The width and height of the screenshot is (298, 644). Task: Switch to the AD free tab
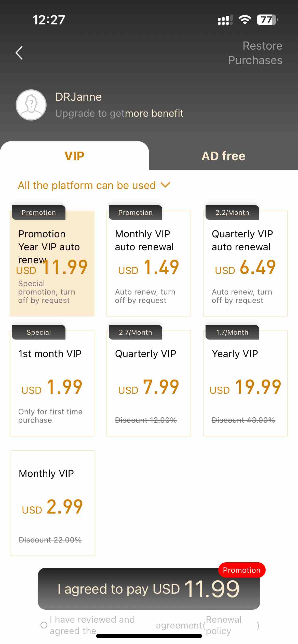pos(223,156)
